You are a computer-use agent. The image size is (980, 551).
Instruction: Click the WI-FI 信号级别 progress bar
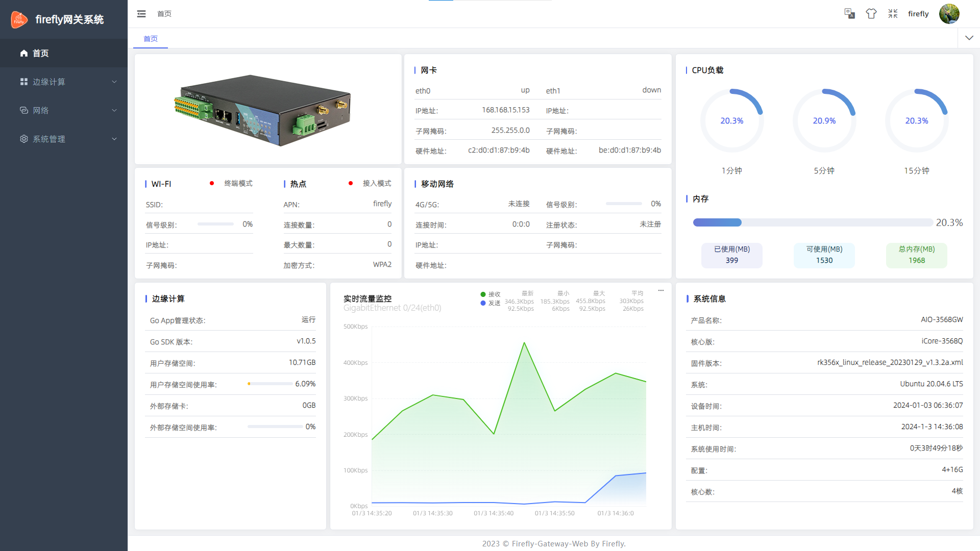coord(215,224)
